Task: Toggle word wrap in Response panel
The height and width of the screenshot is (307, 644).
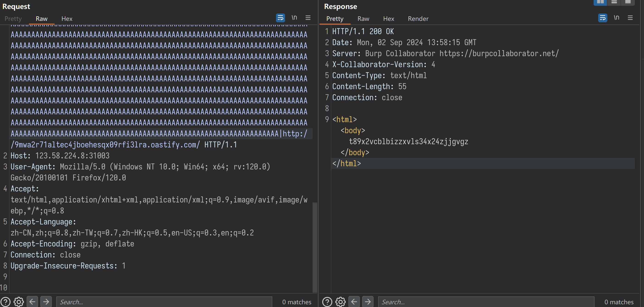Action: [603, 18]
